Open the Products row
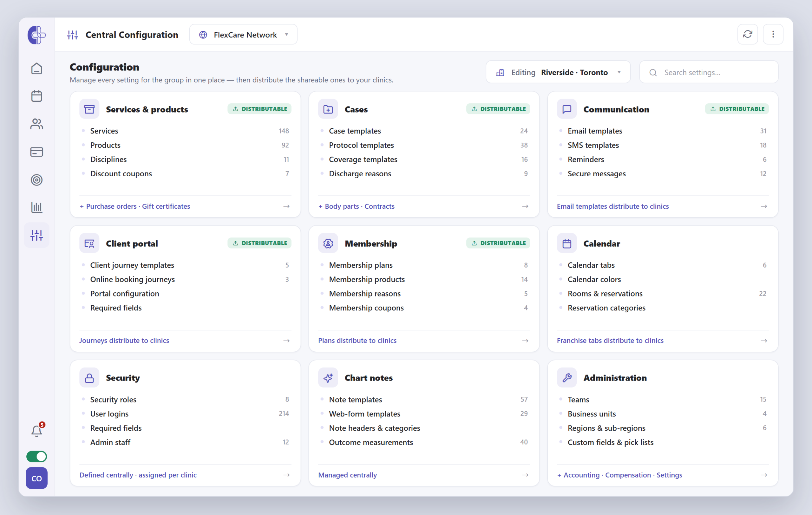The width and height of the screenshot is (812, 515). coord(185,145)
